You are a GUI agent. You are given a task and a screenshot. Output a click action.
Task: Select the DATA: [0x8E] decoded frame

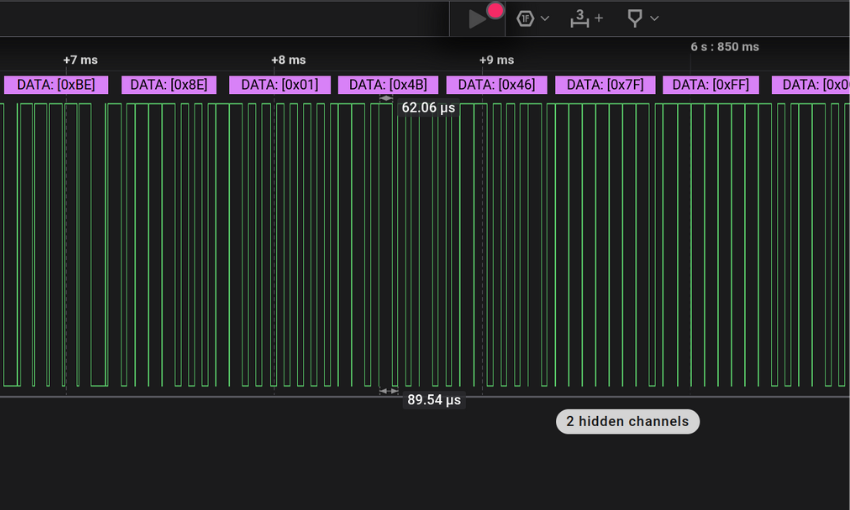169,85
